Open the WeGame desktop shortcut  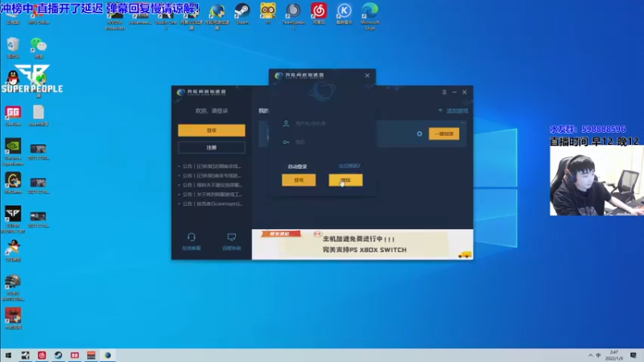click(13, 183)
